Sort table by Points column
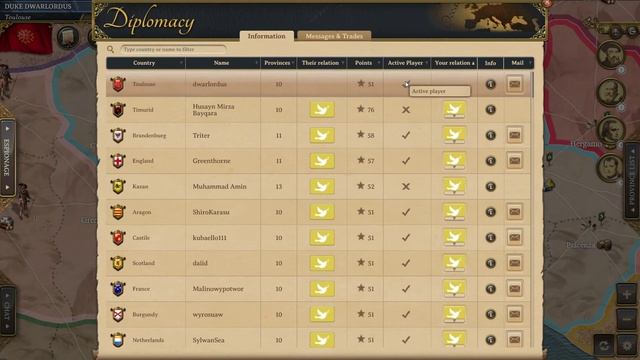This screenshot has width=640, height=360. coord(365,63)
